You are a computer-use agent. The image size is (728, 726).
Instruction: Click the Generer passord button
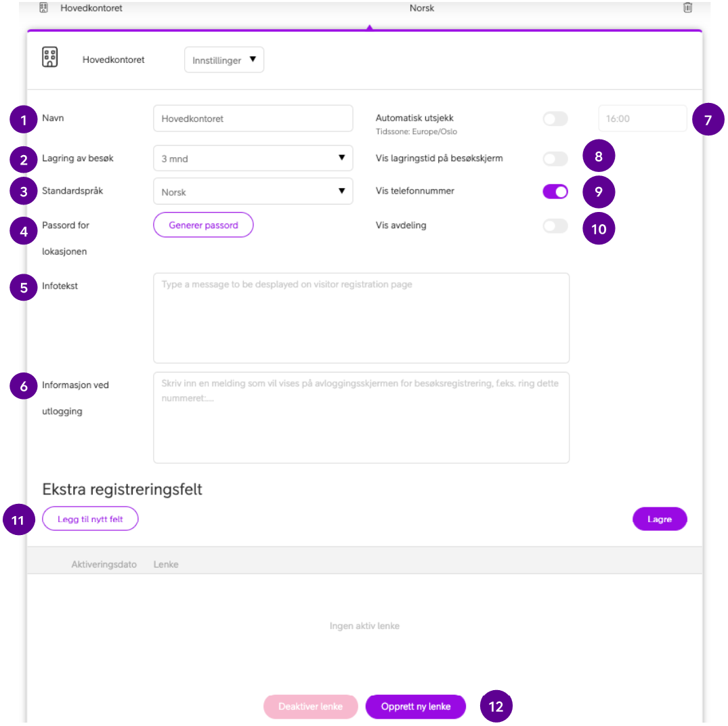tap(203, 225)
